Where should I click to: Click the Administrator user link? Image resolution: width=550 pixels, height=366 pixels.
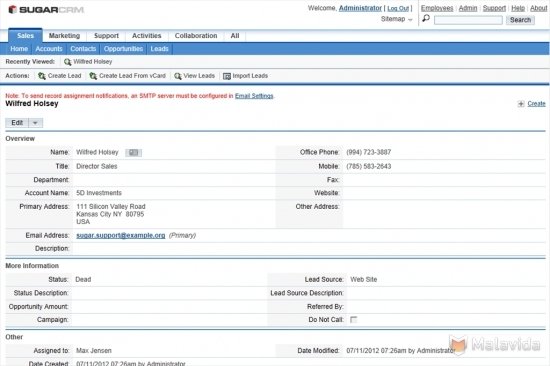360,8
